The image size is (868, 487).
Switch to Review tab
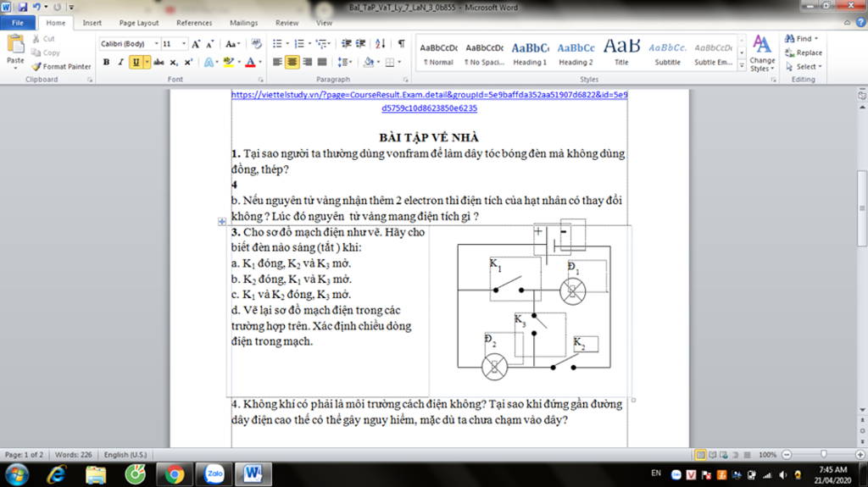287,23
